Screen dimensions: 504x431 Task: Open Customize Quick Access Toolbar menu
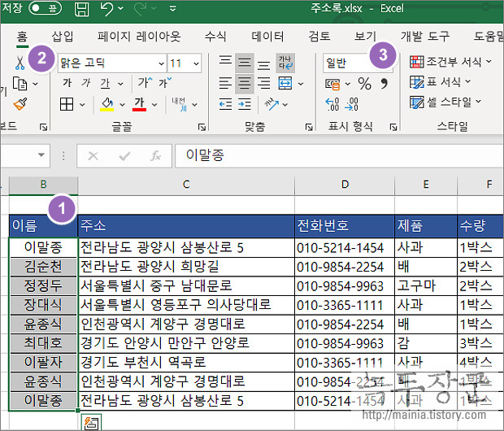172,9
